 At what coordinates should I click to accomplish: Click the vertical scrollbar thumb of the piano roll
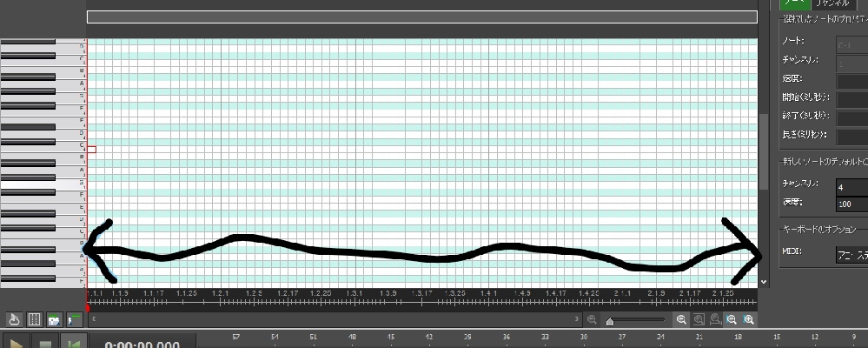764,152
